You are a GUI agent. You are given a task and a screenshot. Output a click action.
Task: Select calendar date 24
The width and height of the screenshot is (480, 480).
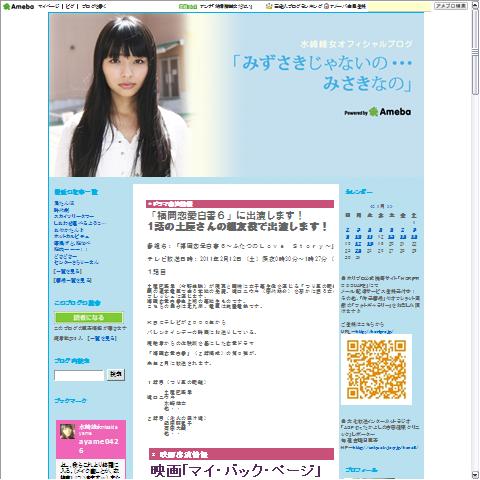pos(358,251)
